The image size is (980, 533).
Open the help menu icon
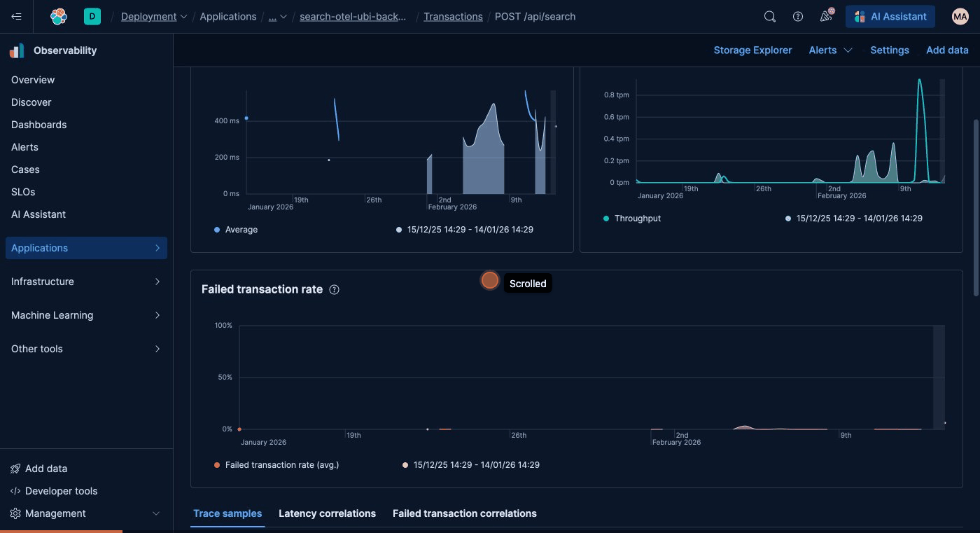[x=798, y=17]
